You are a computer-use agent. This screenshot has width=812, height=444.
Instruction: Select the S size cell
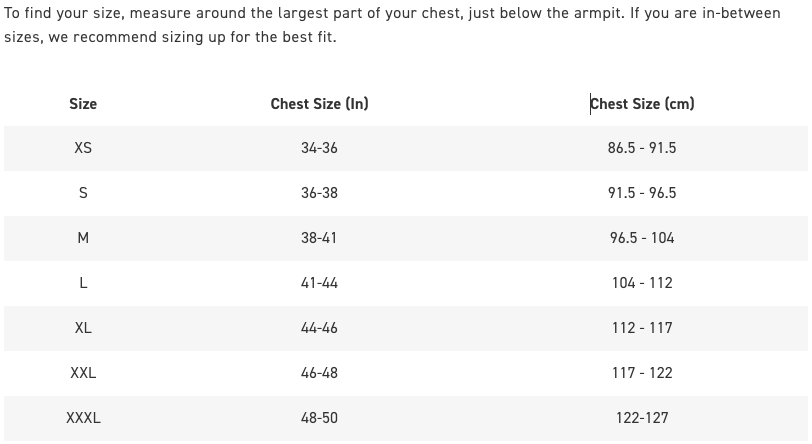(83, 193)
